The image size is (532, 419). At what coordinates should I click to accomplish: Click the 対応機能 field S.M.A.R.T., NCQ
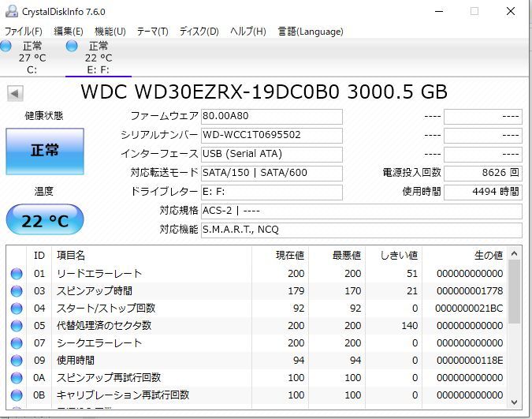click(362, 230)
